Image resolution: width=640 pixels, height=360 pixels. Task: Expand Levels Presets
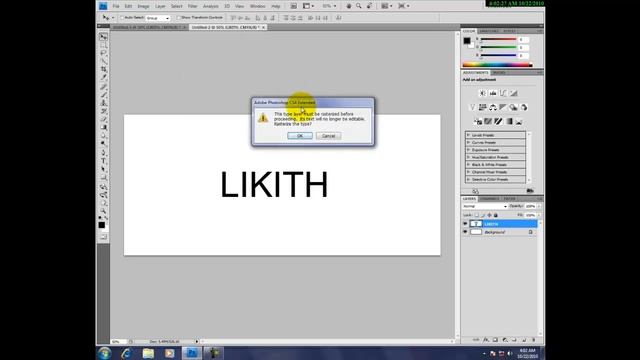click(468, 135)
